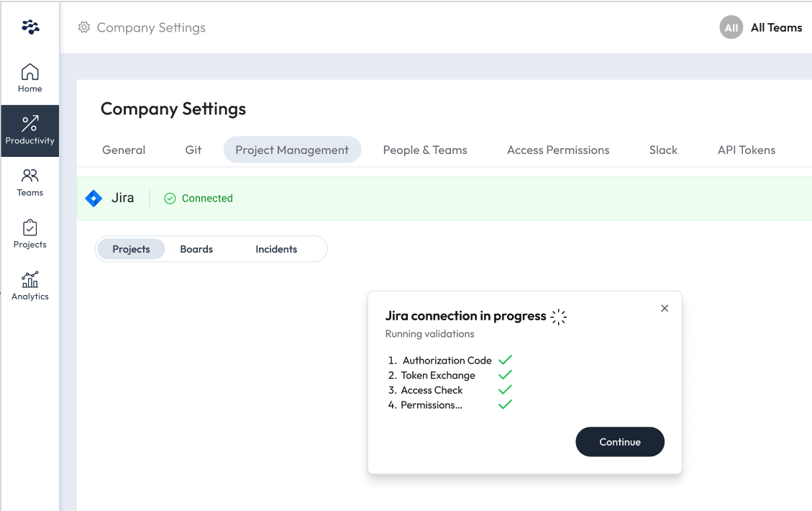
Task: Click the All Teams avatar
Action: [731, 27]
